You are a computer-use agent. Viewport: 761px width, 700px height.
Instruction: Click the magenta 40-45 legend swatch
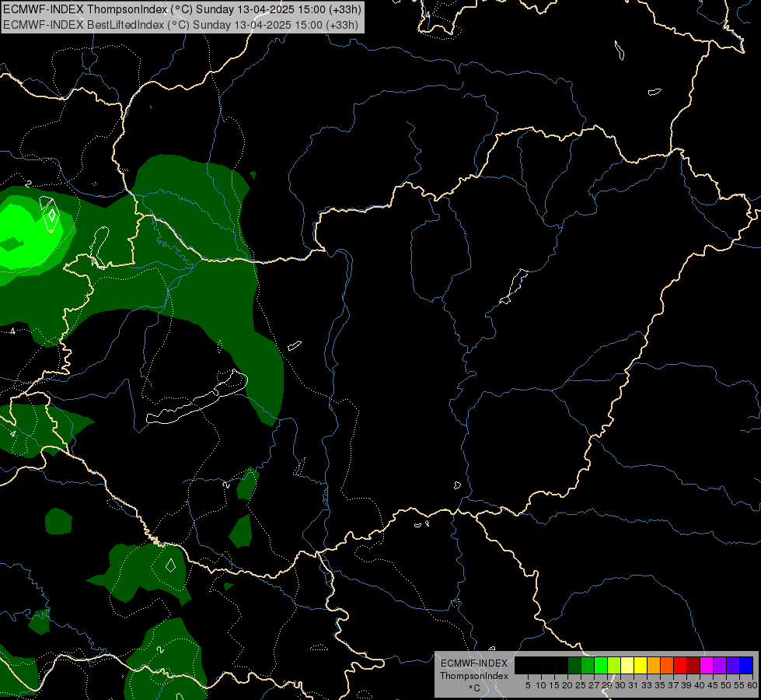point(707,665)
